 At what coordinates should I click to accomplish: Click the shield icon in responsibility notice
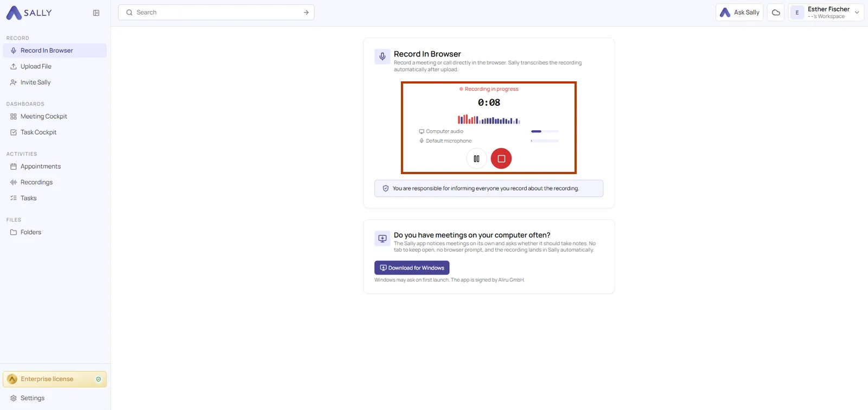pyautogui.click(x=386, y=189)
